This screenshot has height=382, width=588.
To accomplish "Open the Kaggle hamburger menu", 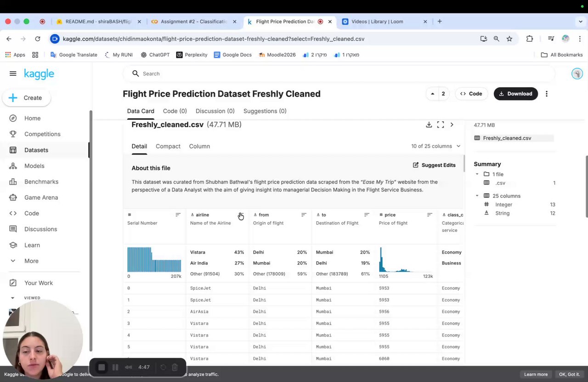I will (x=13, y=73).
